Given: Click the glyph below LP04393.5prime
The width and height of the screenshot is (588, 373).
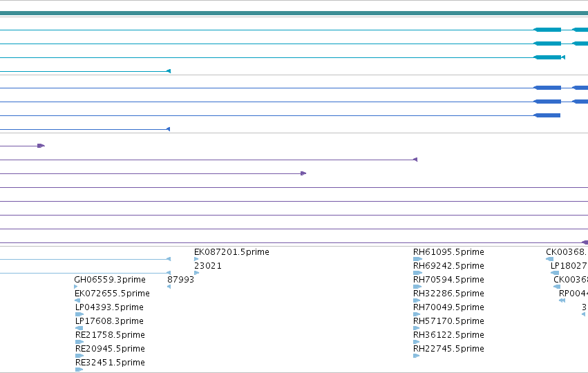Looking at the screenshot, I should 79,314.
